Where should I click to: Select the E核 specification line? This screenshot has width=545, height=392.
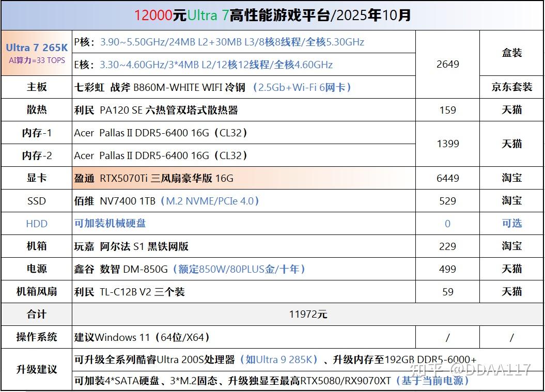[x=204, y=65]
